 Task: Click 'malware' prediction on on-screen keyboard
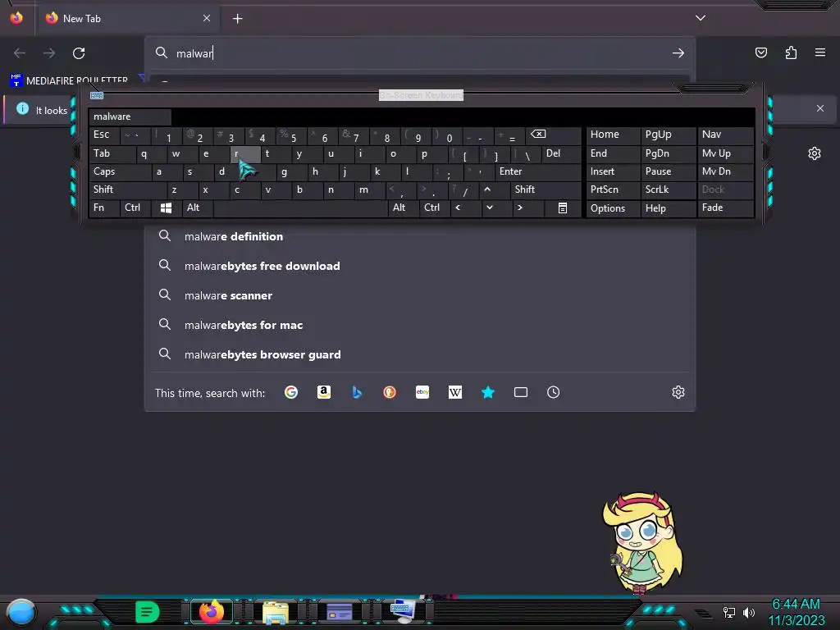pyautogui.click(x=130, y=116)
